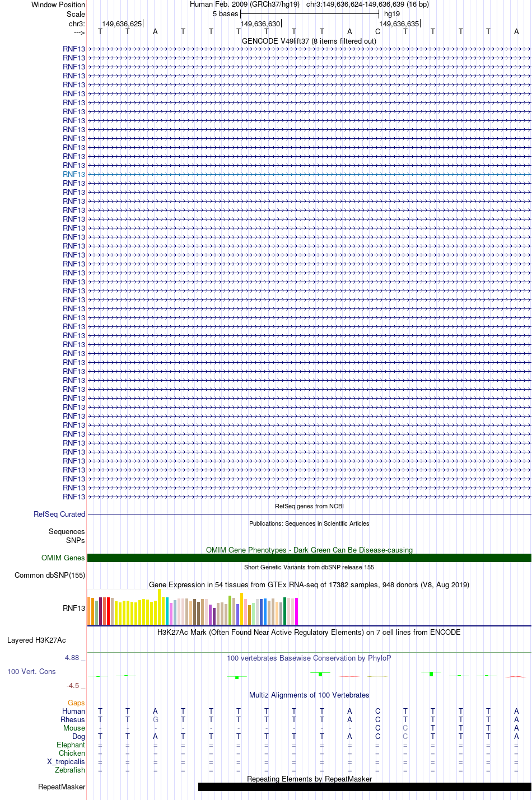Click the dark green OMIM gene bar
The height and width of the screenshot is (800, 532).
tap(309, 558)
